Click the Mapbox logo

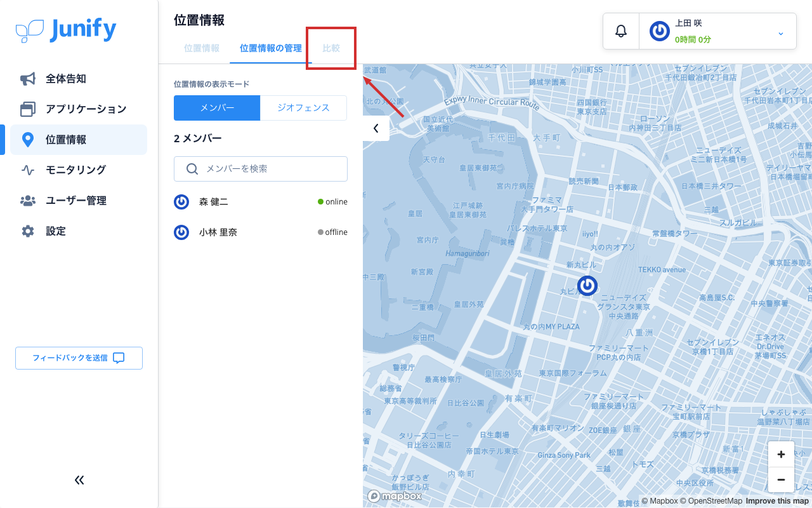395,496
